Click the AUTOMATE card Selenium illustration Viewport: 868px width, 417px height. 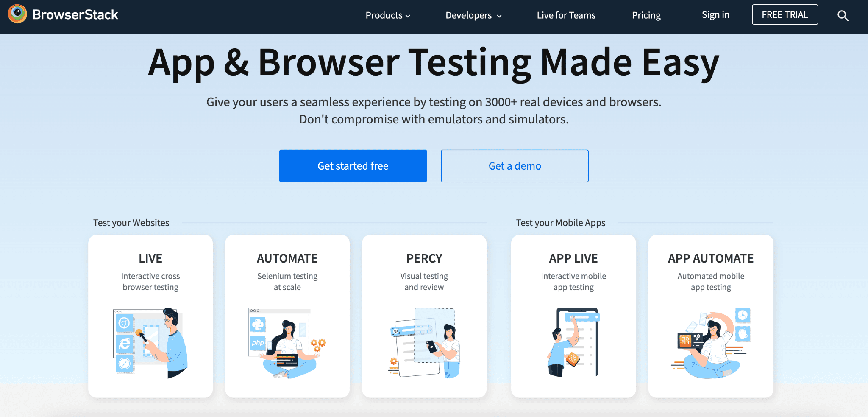(x=287, y=343)
